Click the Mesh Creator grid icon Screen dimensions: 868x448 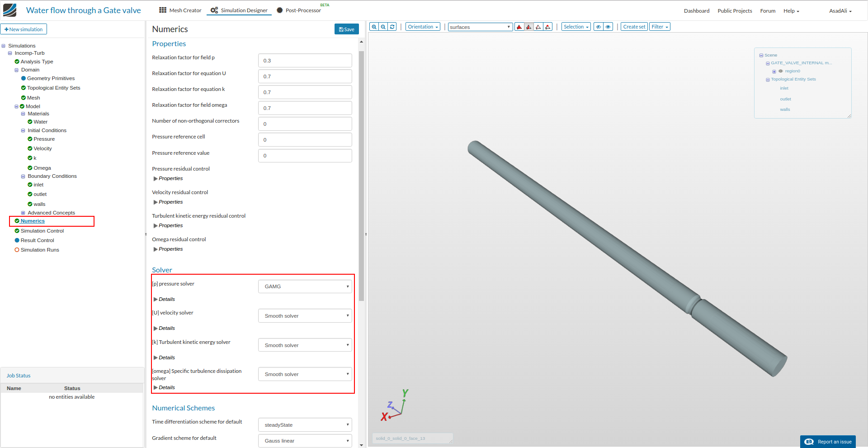point(163,10)
